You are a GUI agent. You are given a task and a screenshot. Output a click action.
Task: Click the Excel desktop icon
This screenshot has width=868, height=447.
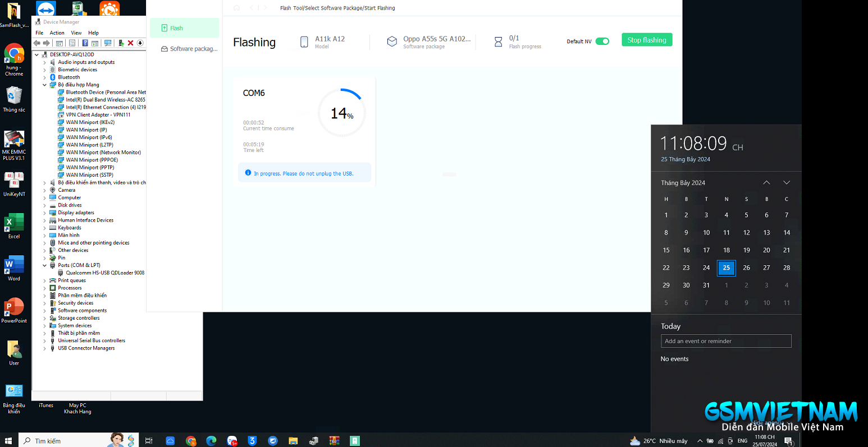click(x=14, y=226)
